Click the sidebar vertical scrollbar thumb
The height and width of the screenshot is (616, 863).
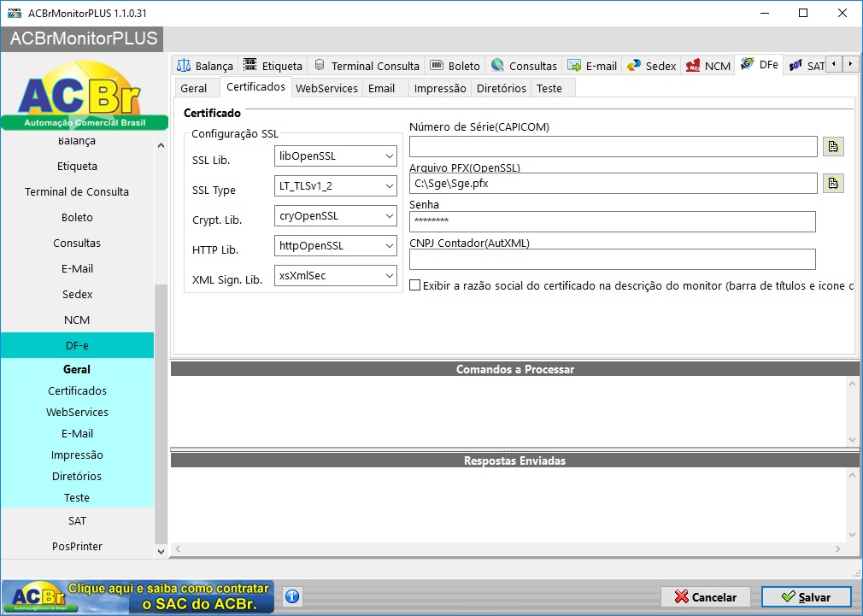coord(161,414)
